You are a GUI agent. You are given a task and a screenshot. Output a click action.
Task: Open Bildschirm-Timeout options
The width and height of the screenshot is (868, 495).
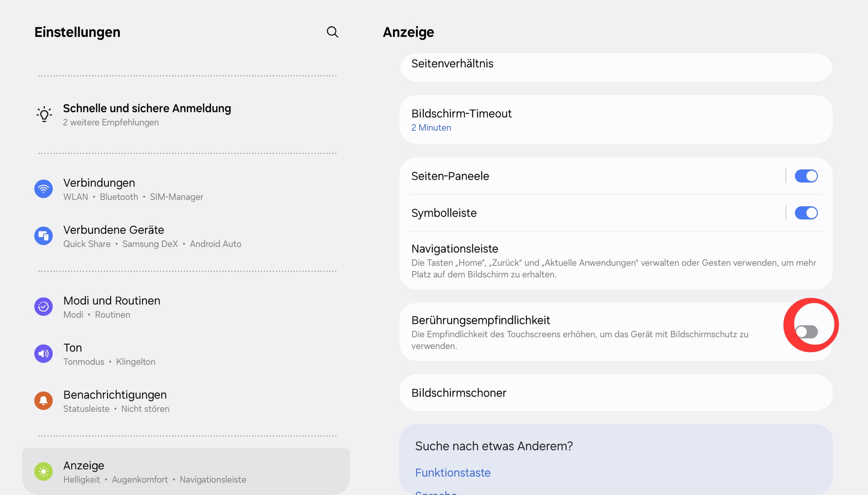coord(461,120)
